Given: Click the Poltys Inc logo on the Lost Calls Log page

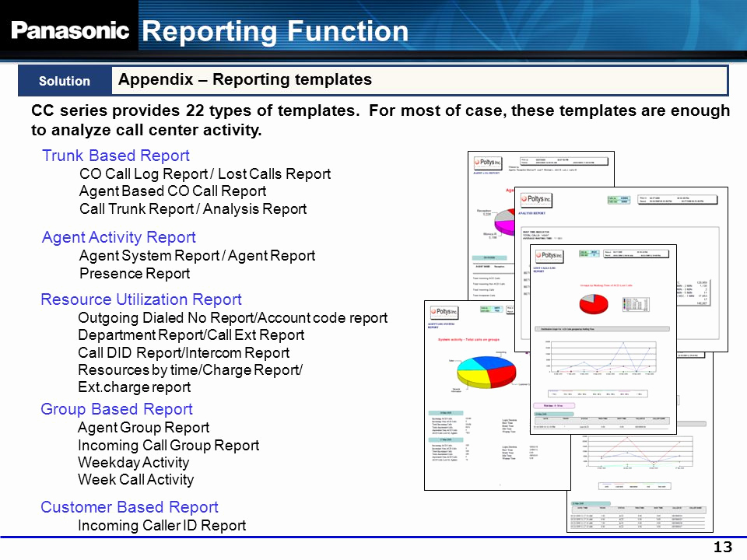Looking at the screenshot, I should tap(549, 256).
